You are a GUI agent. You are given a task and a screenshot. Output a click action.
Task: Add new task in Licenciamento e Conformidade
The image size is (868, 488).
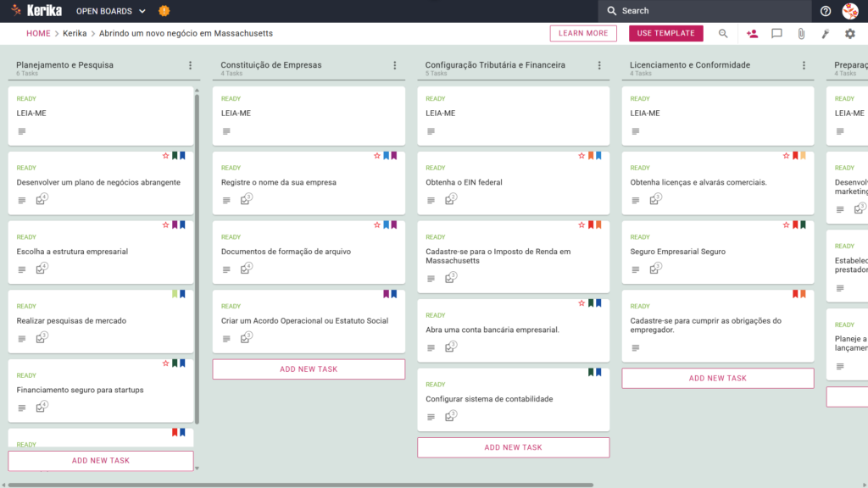click(717, 378)
